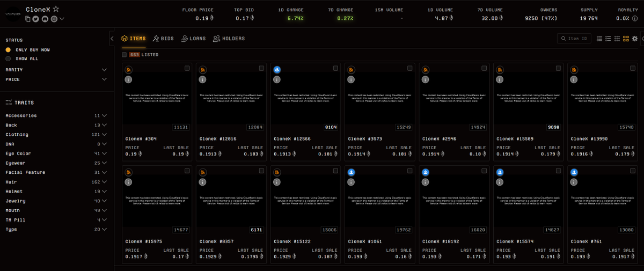Click marketplace badge on CloneX #8357 card
The image size is (644, 271).
point(203,172)
